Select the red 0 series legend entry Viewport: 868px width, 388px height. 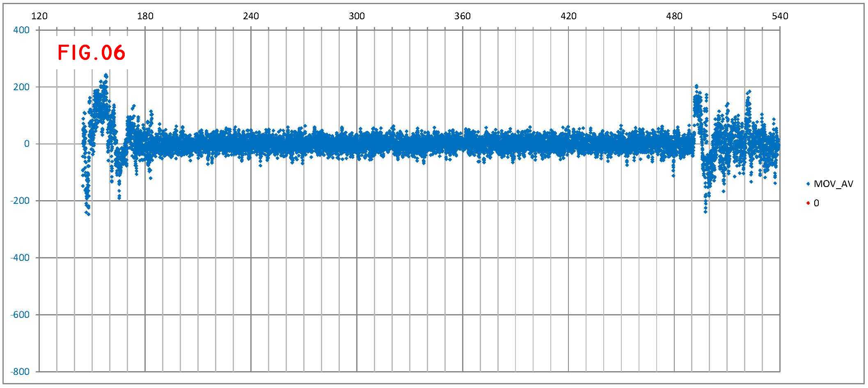coord(813,203)
